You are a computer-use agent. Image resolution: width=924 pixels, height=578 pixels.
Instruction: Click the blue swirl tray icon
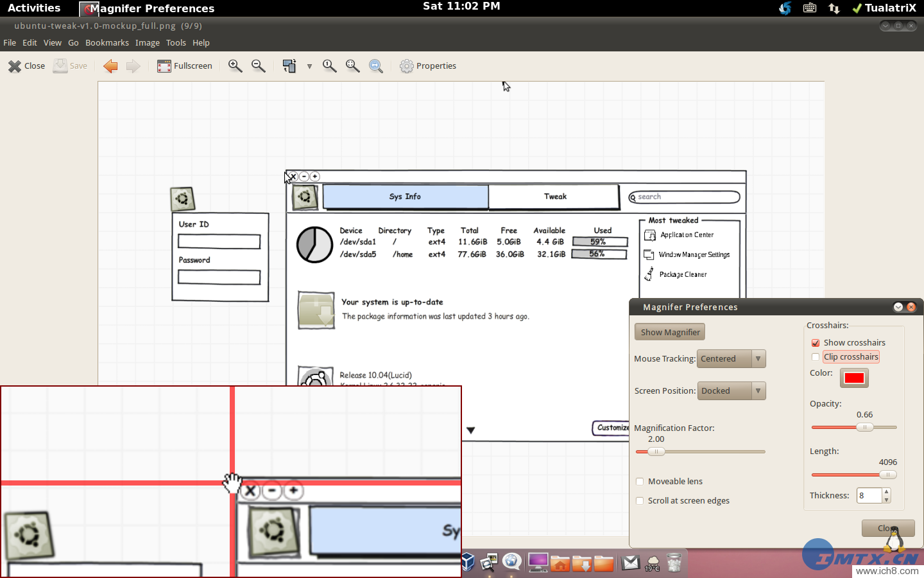click(x=785, y=8)
